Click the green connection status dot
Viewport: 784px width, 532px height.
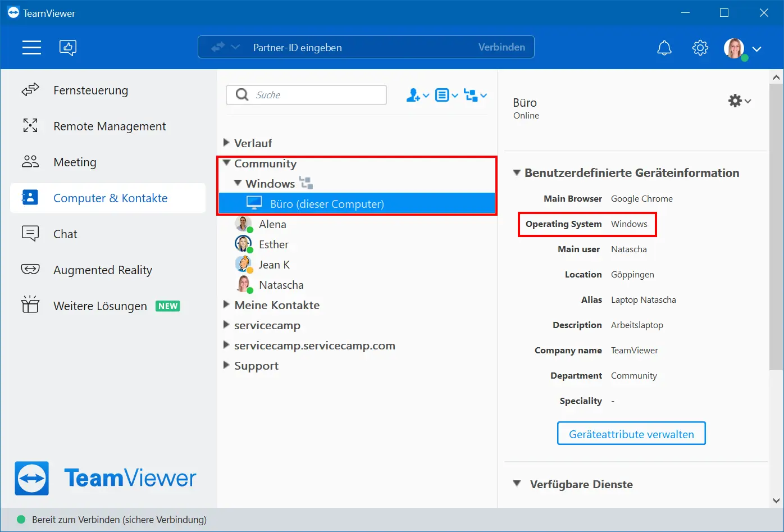[21, 519]
